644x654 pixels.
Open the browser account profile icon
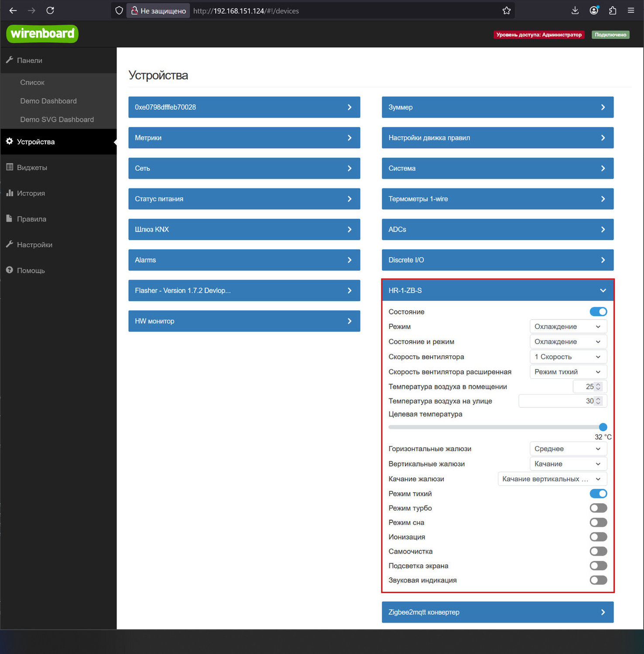[594, 10]
